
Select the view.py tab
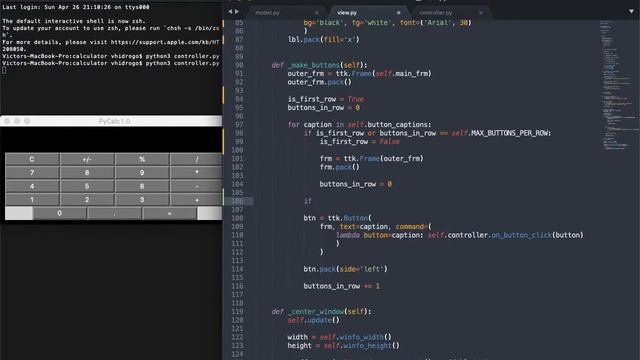click(347, 13)
